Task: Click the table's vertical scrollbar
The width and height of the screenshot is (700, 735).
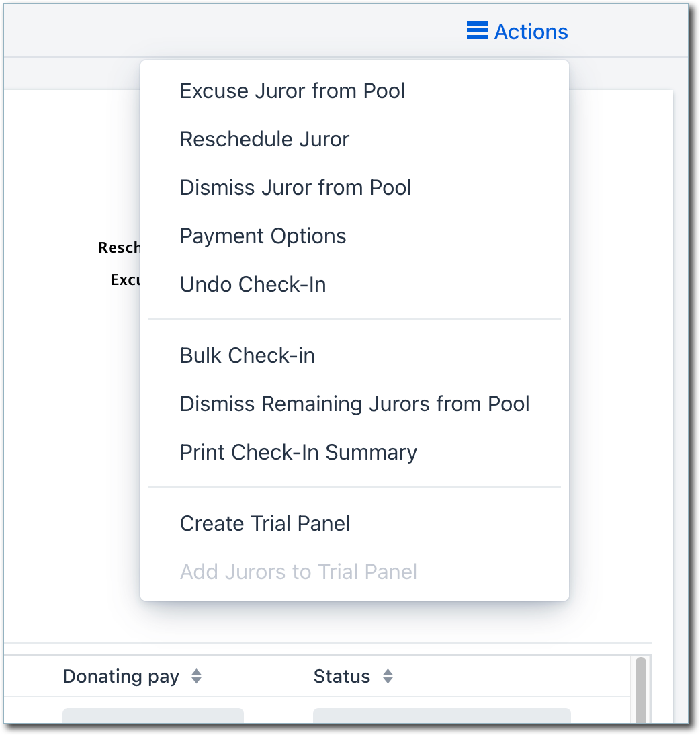Action: coord(640,692)
